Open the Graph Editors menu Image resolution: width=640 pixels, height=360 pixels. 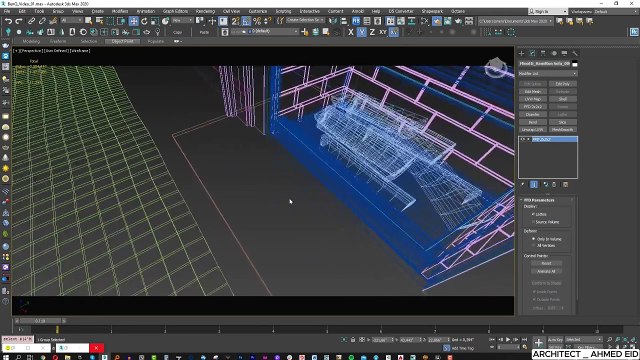coord(175,11)
